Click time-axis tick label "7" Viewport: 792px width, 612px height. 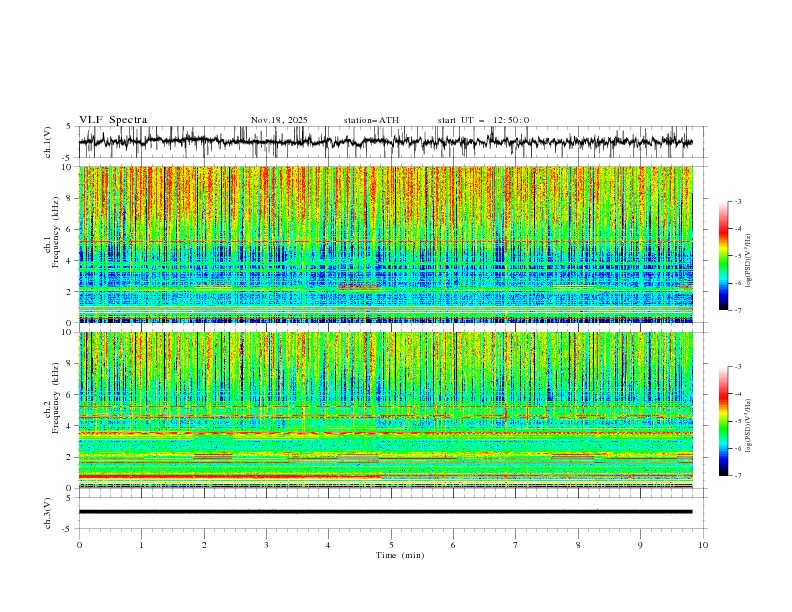[x=516, y=545]
